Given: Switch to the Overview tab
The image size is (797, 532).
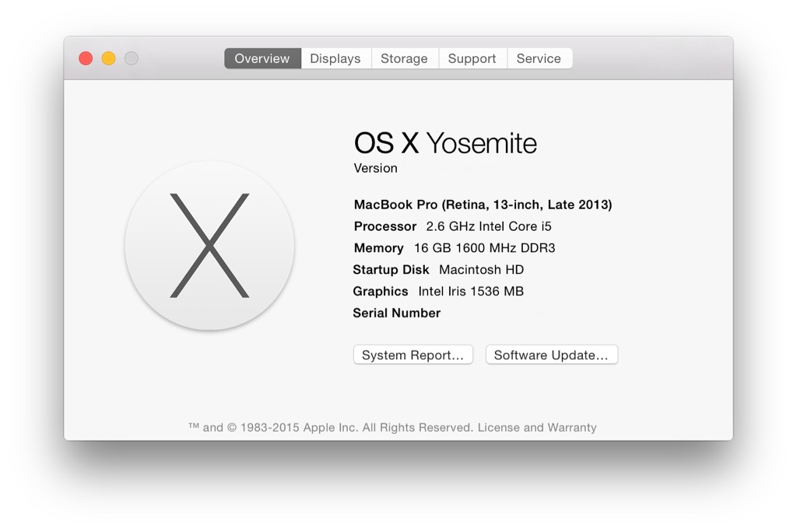Looking at the screenshot, I should coord(262,58).
